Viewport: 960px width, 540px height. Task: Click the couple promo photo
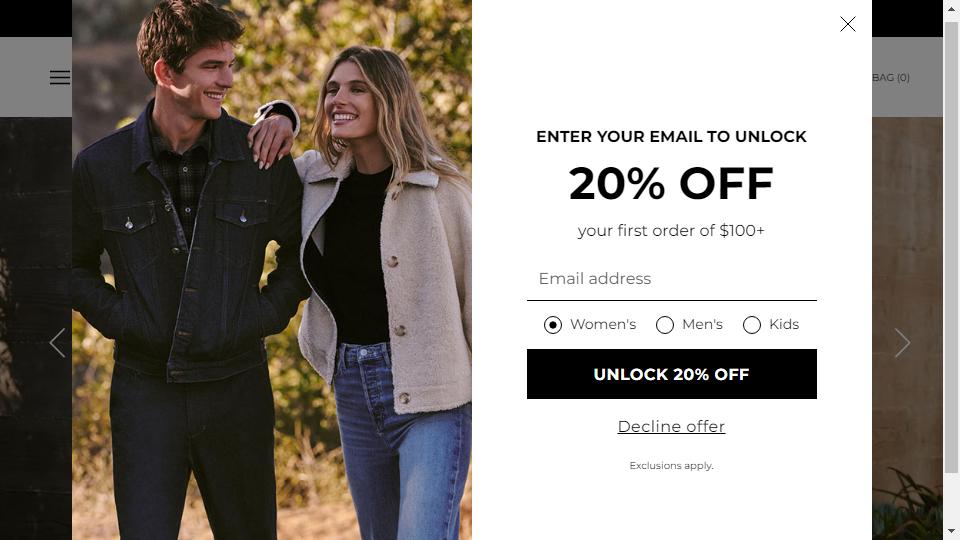[272, 270]
